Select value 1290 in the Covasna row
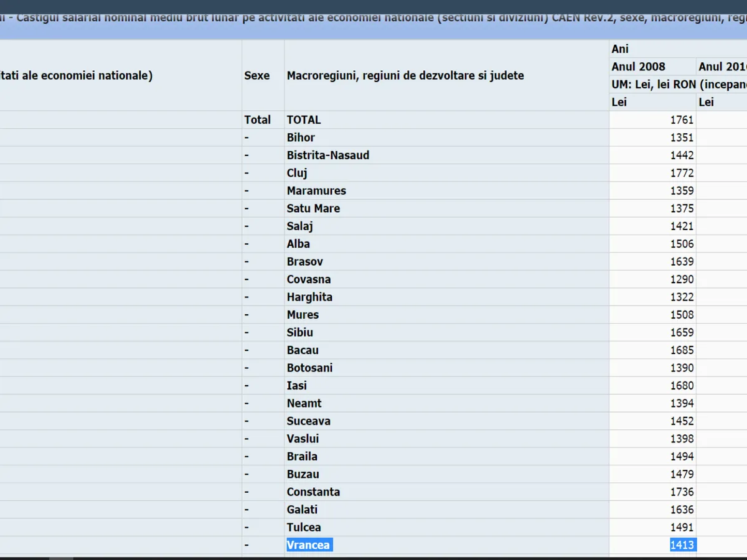Image resolution: width=747 pixels, height=560 pixels. [x=682, y=279]
